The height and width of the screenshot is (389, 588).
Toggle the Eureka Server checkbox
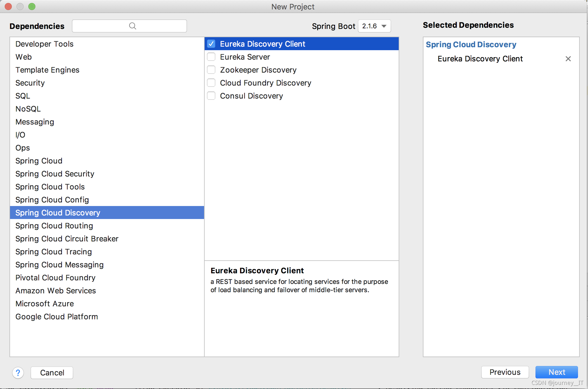click(211, 56)
